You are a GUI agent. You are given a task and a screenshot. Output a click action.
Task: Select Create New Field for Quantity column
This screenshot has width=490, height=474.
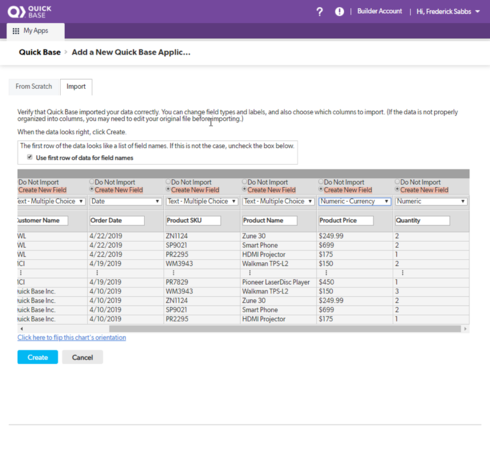pos(397,190)
